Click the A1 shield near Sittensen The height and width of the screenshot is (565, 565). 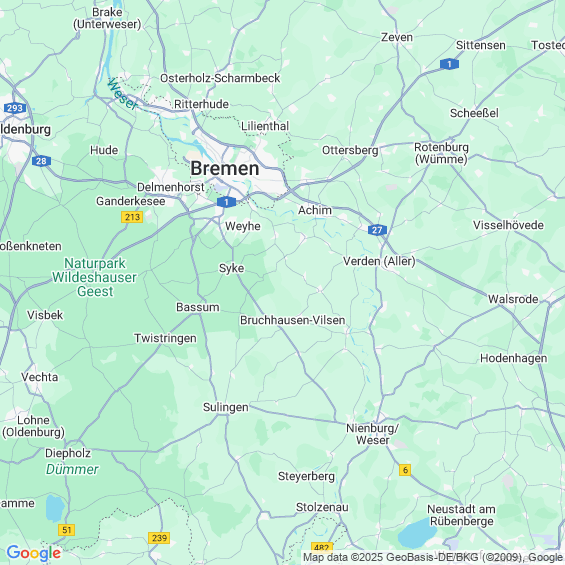[x=449, y=64]
